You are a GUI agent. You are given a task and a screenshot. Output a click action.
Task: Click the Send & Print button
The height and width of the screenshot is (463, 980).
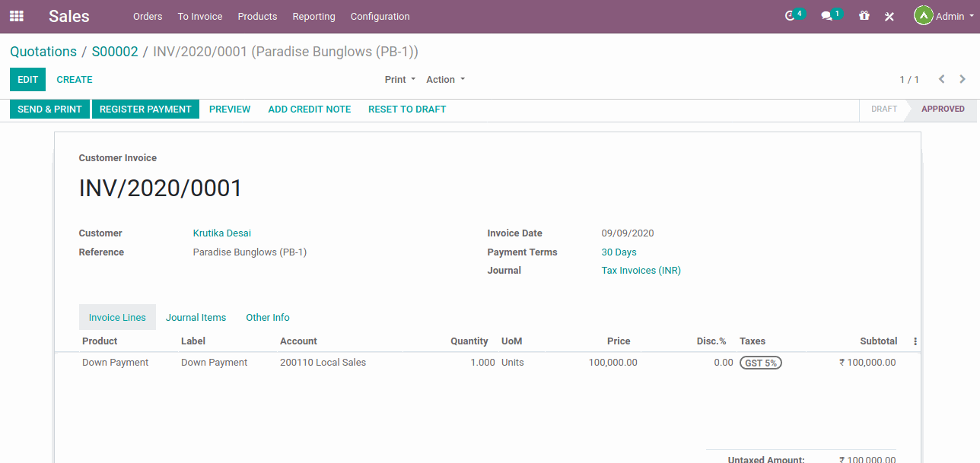pos(49,109)
